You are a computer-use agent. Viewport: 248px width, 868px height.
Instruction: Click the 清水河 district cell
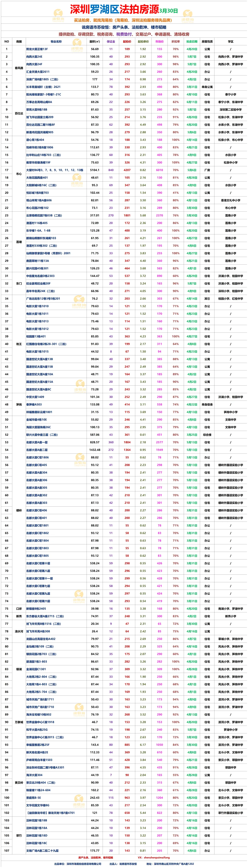[x=19, y=631]
